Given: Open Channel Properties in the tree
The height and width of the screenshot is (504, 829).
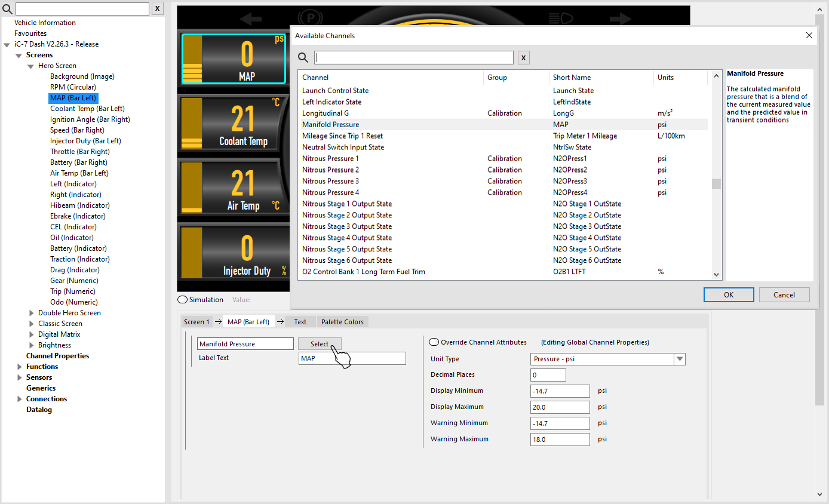Looking at the screenshot, I should pos(57,356).
